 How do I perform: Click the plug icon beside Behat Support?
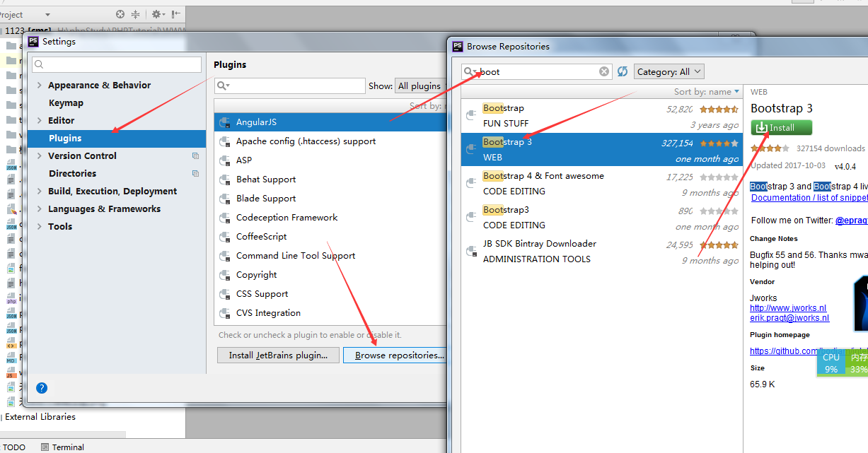point(225,180)
